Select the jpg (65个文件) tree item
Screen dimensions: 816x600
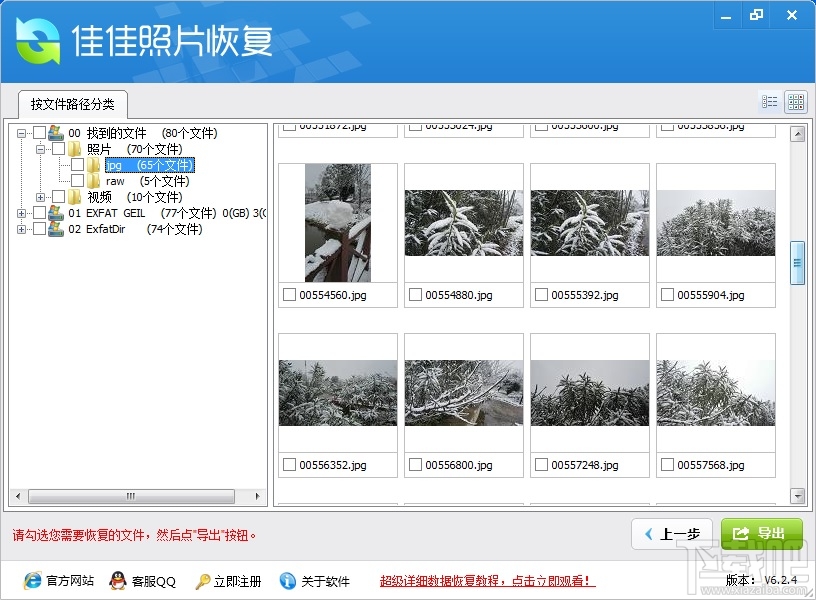[149, 165]
